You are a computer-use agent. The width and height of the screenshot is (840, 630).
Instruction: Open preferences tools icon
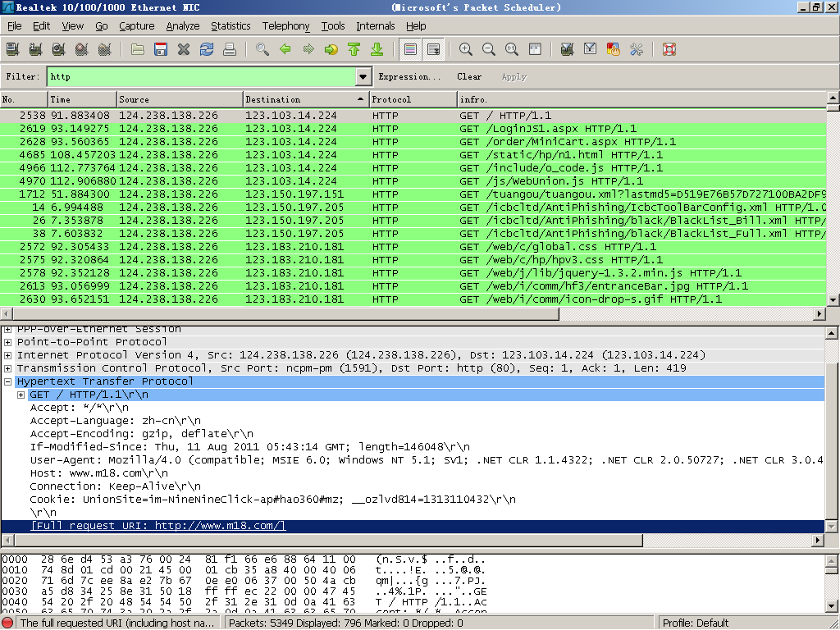click(637, 49)
